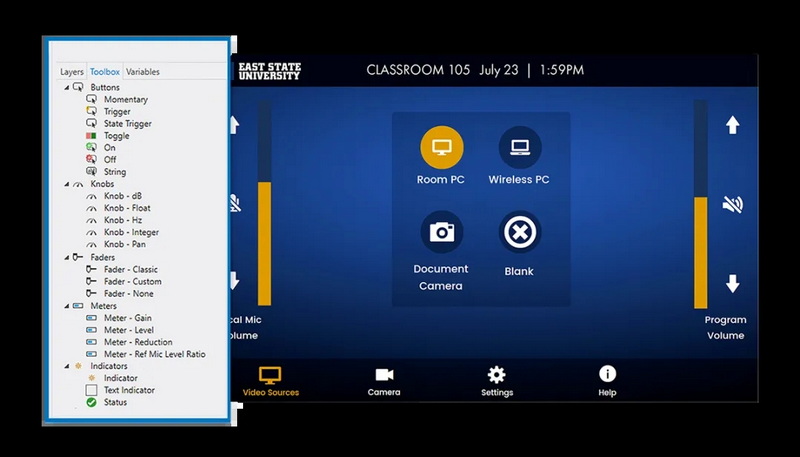The width and height of the screenshot is (800, 457).
Task: Select the Toggle button item in the Toolbox
Action: 116,135
